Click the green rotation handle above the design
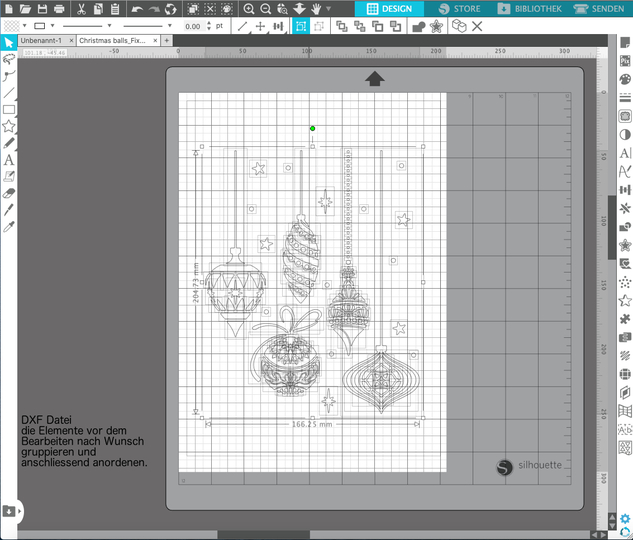Viewport: 633px width, 540px height. point(312,128)
